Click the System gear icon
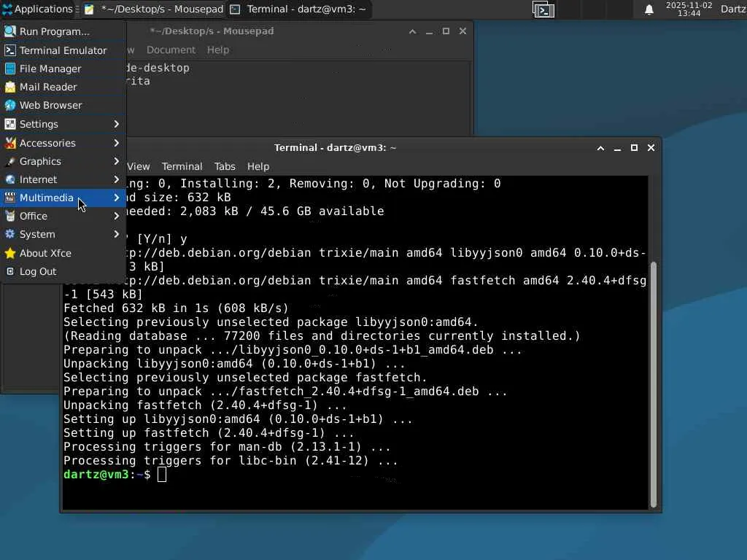Image resolution: width=747 pixels, height=560 pixels. pyautogui.click(x=10, y=234)
